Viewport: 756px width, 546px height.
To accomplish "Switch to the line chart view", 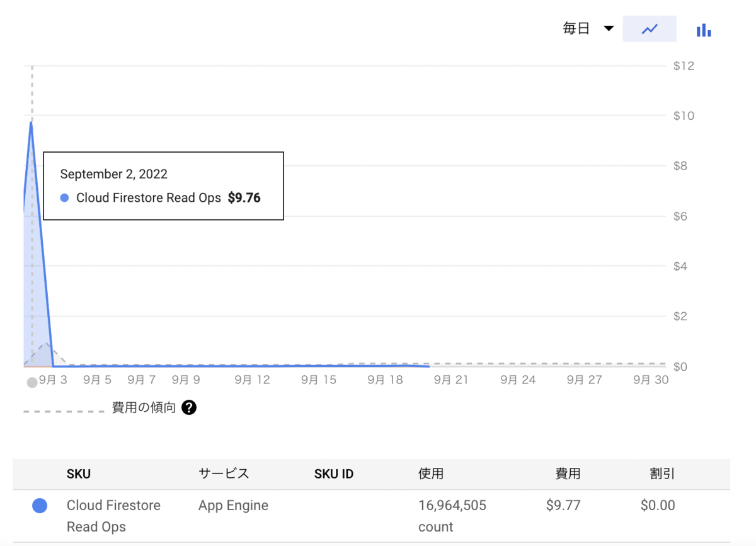I will [650, 29].
